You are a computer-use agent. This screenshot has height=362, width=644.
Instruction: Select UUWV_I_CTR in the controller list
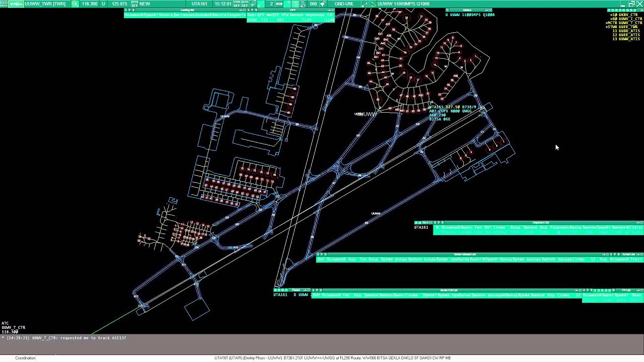[x=626, y=19]
